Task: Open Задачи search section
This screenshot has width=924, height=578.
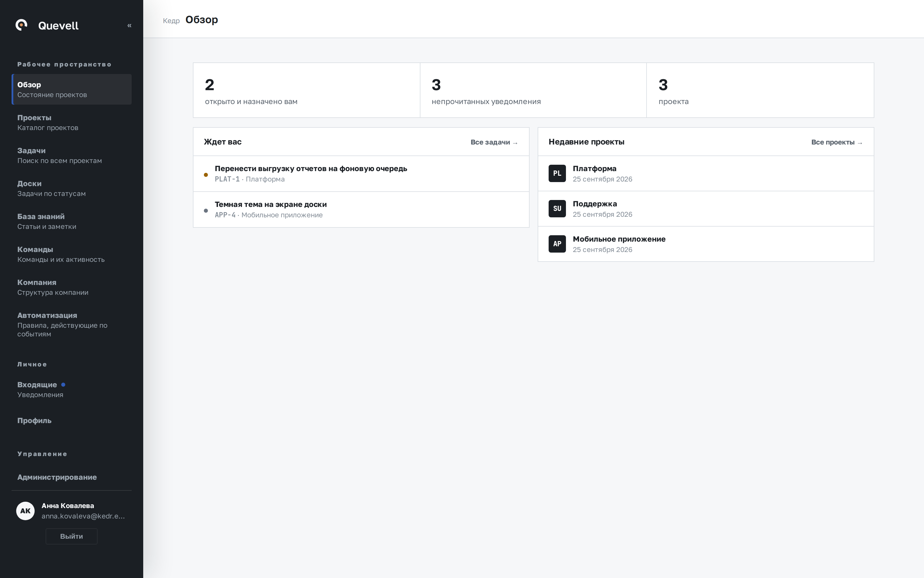Action: click(x=72, y=155)
